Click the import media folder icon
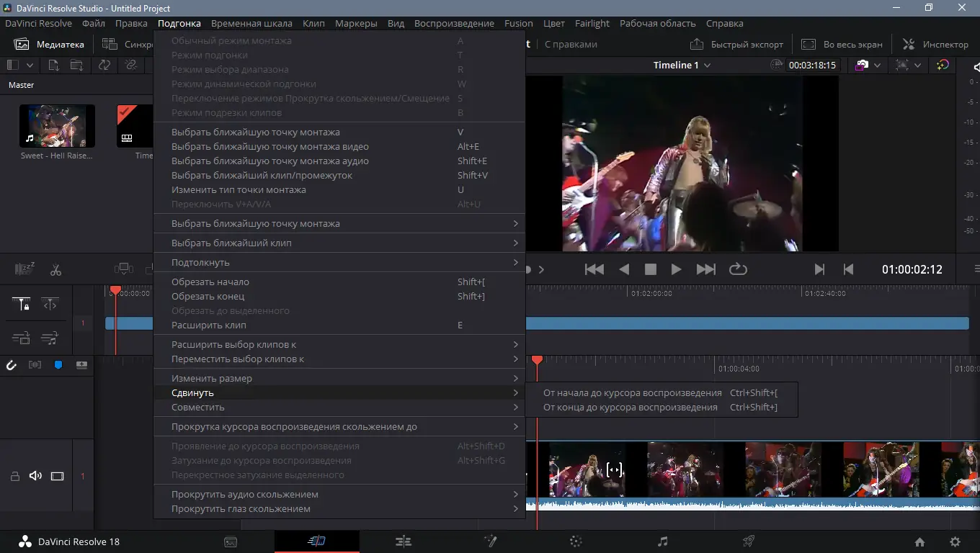980x553 pixels. [76, 65]
